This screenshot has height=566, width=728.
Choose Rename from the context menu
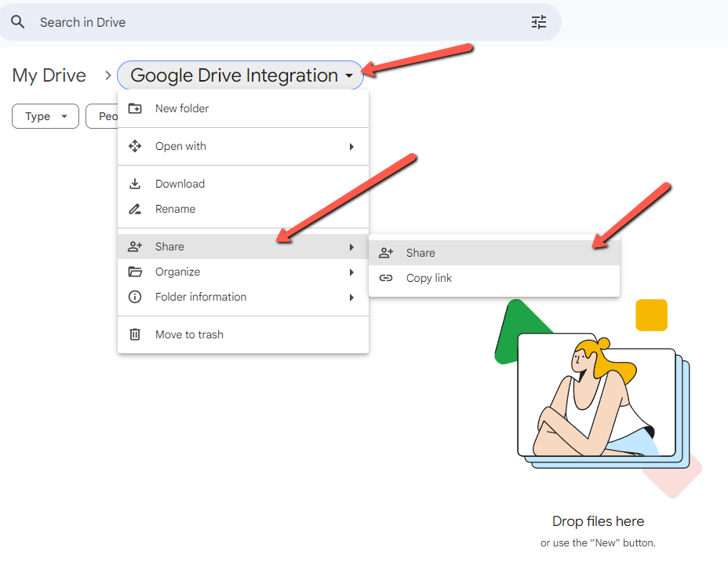pyautogui.click(x=176, y=209)
